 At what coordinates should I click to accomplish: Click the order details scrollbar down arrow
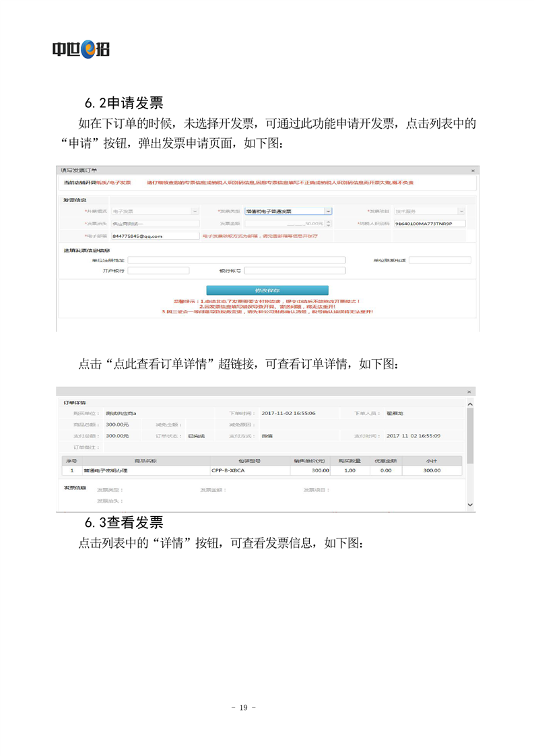[470, 504]
